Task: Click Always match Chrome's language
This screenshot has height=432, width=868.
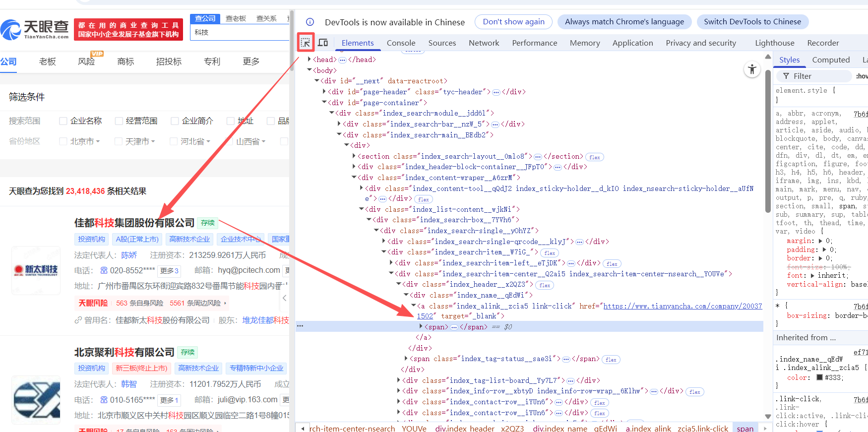Action: (x=624, y=22)
